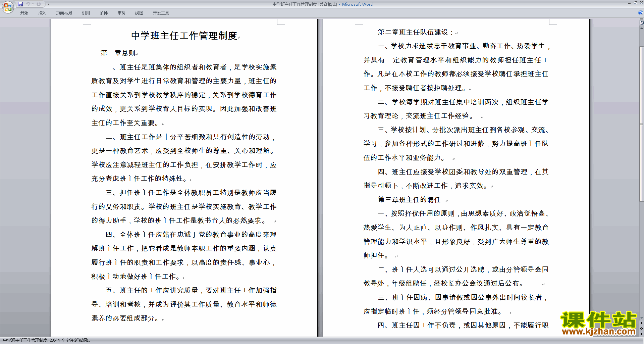Click the heading 第三章班主任的聘任

coord(409,200)
